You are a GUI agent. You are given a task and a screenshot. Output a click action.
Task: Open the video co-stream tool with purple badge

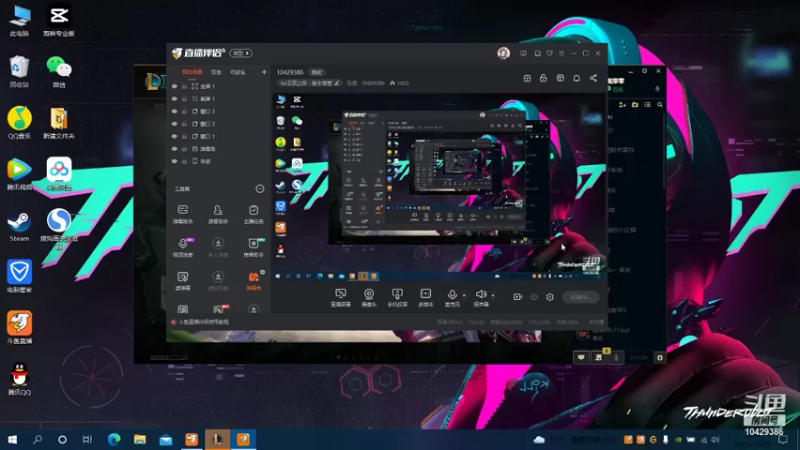(183, 247)
